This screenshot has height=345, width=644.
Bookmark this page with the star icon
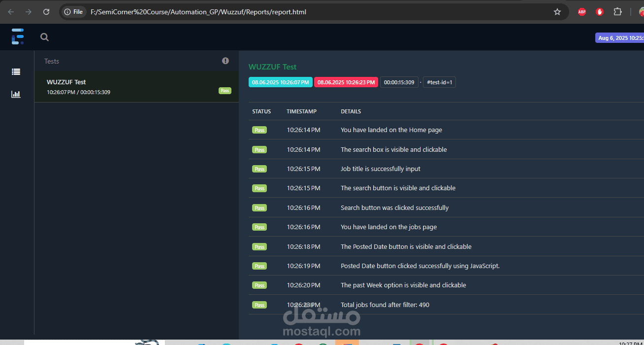pos(557,12)
